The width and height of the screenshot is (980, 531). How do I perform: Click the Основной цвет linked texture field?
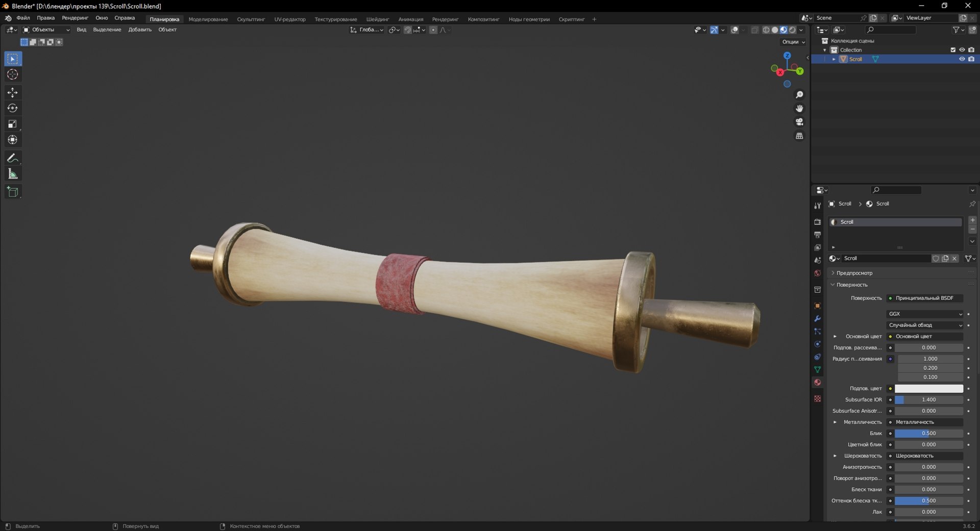925,336
